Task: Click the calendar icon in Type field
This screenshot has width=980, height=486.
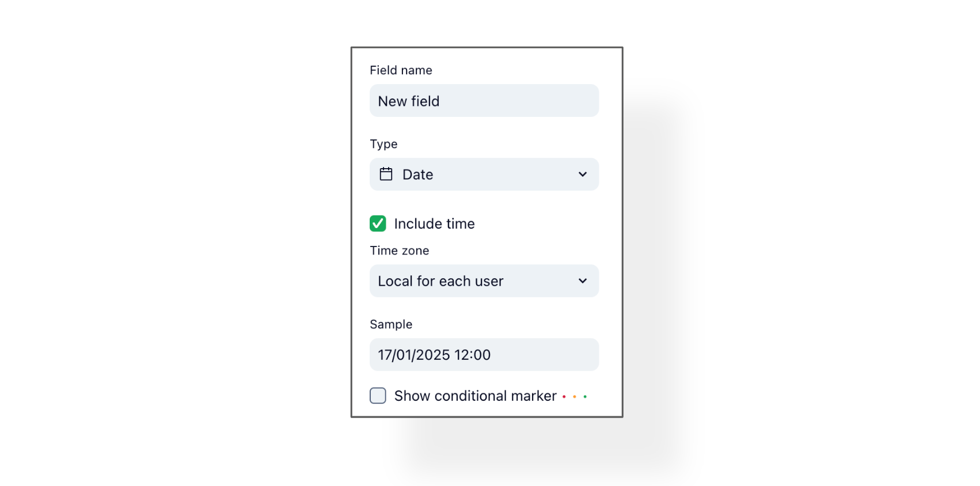Action: pos(386,174)
